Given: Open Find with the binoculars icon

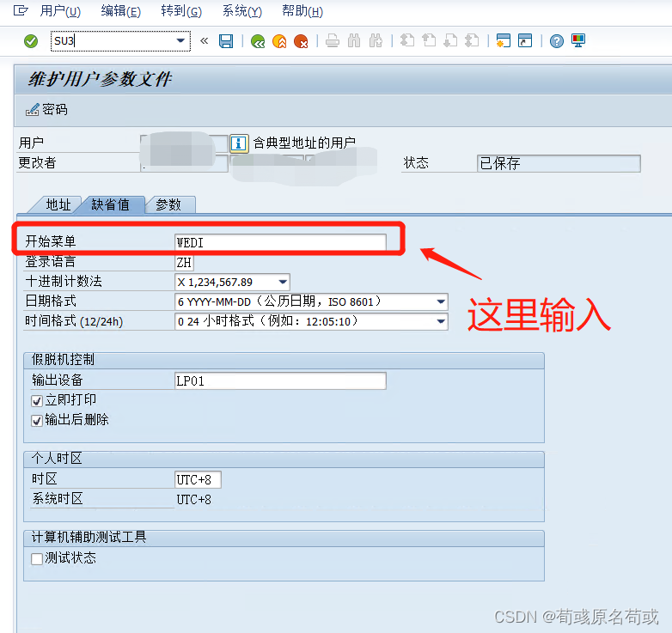Looking at the screenshot, I should 354,41.
